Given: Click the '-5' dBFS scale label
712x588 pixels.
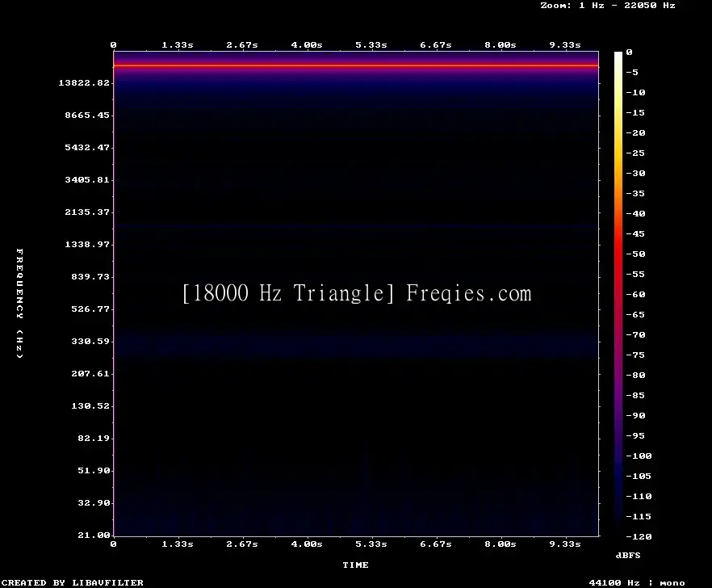Looking at the screenshot, I should [x=632, y=72].
